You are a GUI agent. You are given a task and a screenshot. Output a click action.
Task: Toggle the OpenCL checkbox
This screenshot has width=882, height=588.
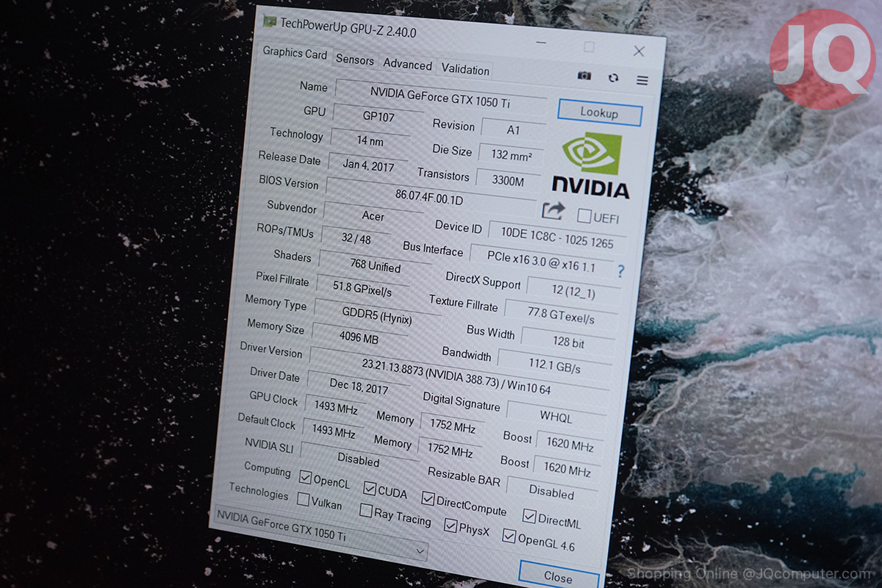[x=306, y=477]
